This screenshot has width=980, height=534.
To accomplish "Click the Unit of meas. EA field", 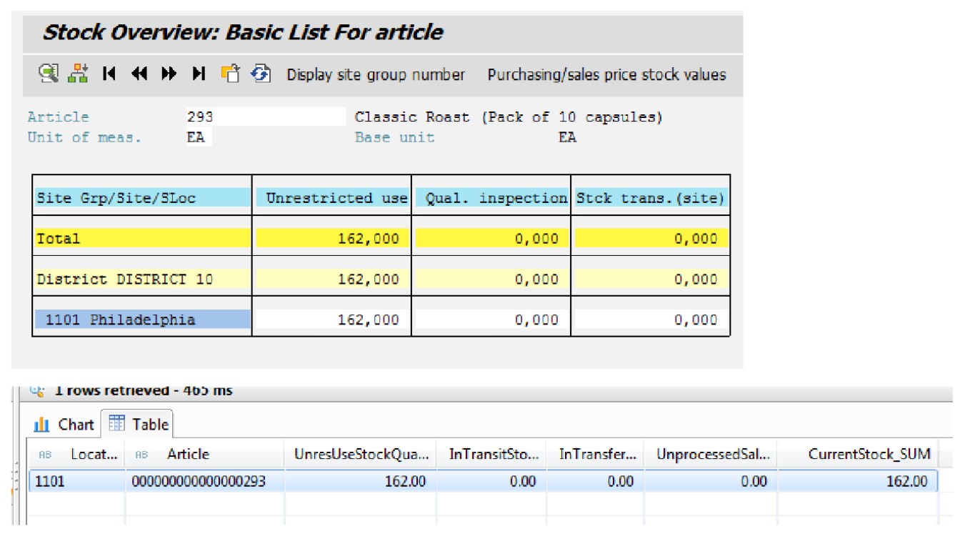I will [x=197, y=137].
